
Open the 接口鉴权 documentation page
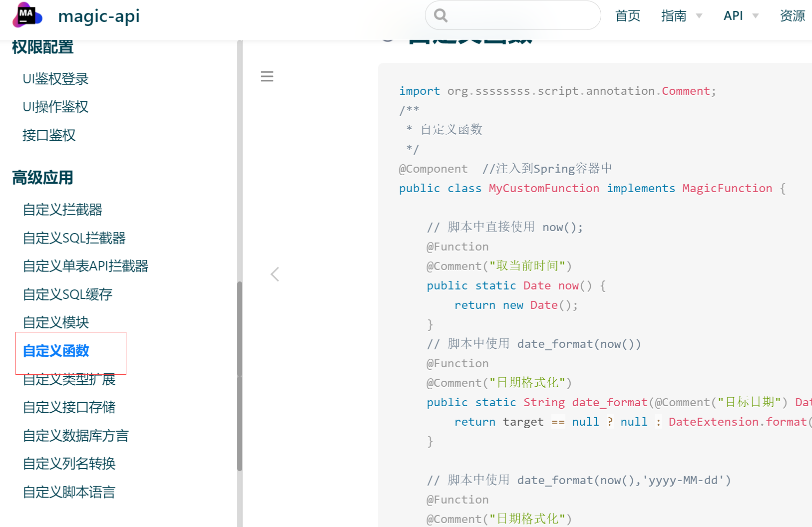[48, 135]
